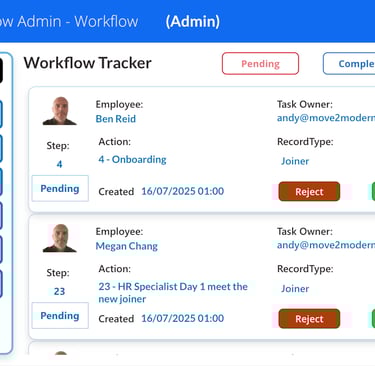Open Ben Reid's profile photo

(60, 111)
